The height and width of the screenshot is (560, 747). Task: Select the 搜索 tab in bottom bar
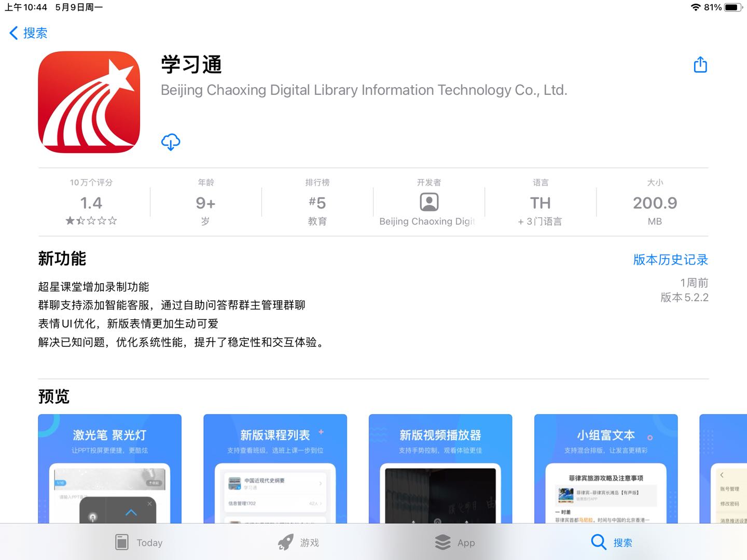pos(612,542)
